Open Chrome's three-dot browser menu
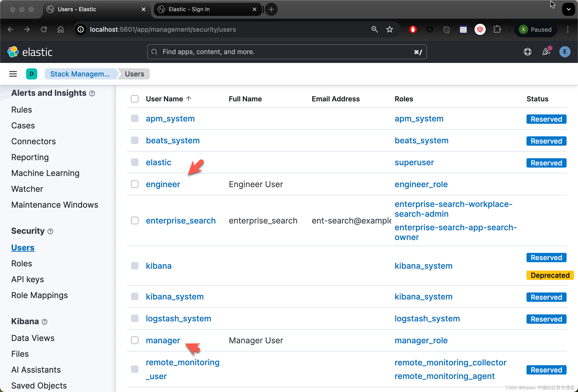The image size is (578, 392). coord(568,29)
